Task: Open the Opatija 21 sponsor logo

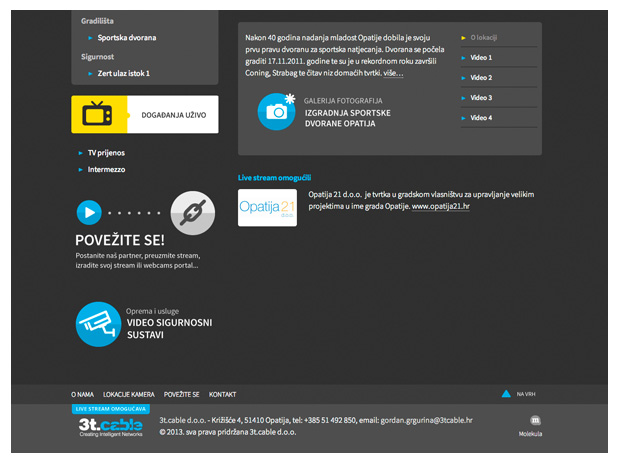Action: click(x=267, y=206)
